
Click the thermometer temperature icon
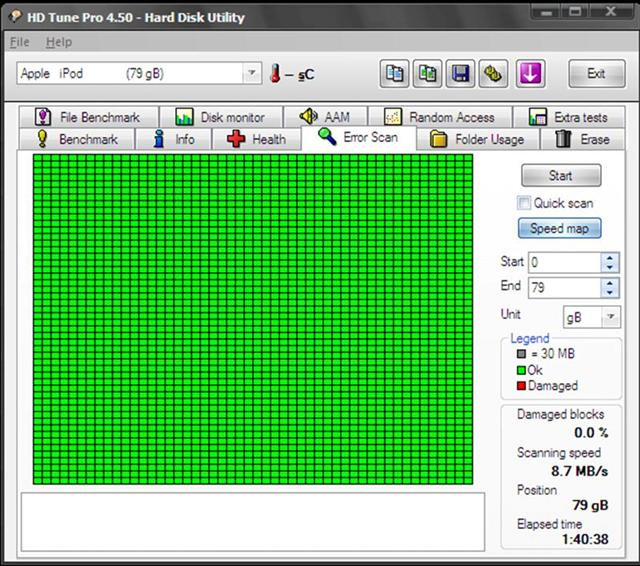point(276,74)
